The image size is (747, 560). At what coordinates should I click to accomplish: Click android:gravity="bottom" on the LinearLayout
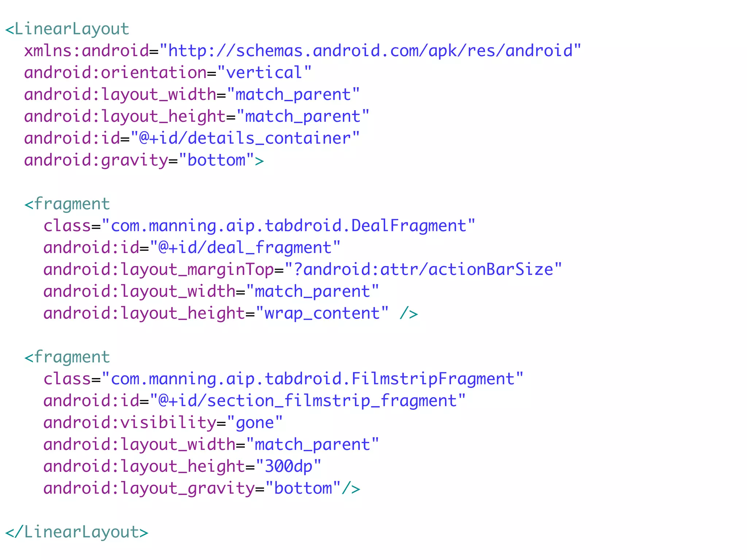point(139,161)
